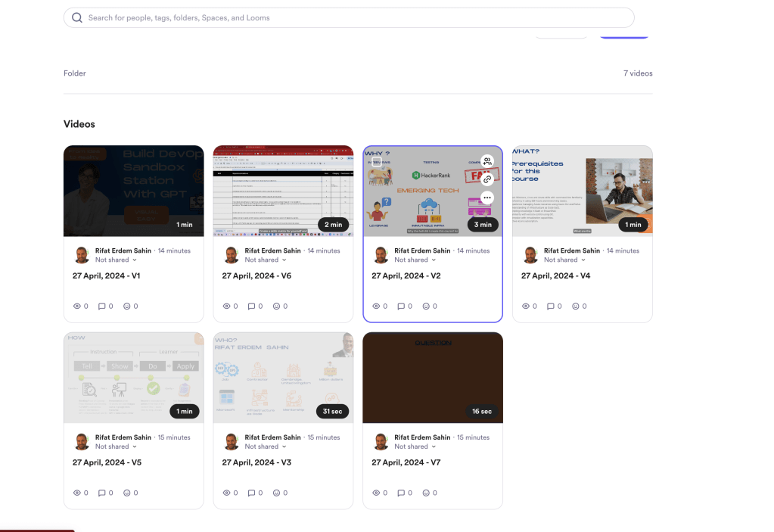Click the Videos section heading
The image size is (774, 532).
point(79,124)
